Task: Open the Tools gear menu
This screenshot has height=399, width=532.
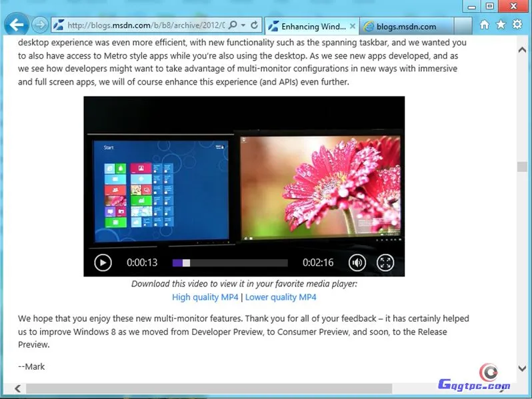Action: 517,25
